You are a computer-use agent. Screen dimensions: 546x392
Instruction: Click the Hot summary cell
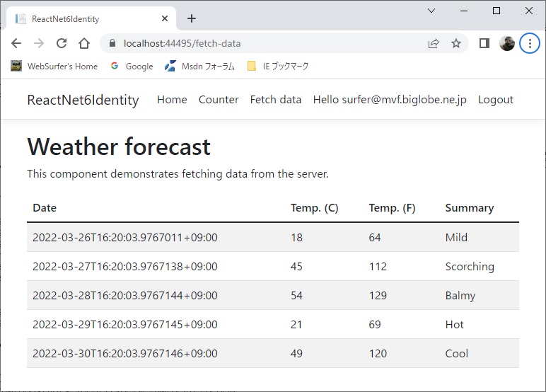pyautogui.click(x=454, y=324)
